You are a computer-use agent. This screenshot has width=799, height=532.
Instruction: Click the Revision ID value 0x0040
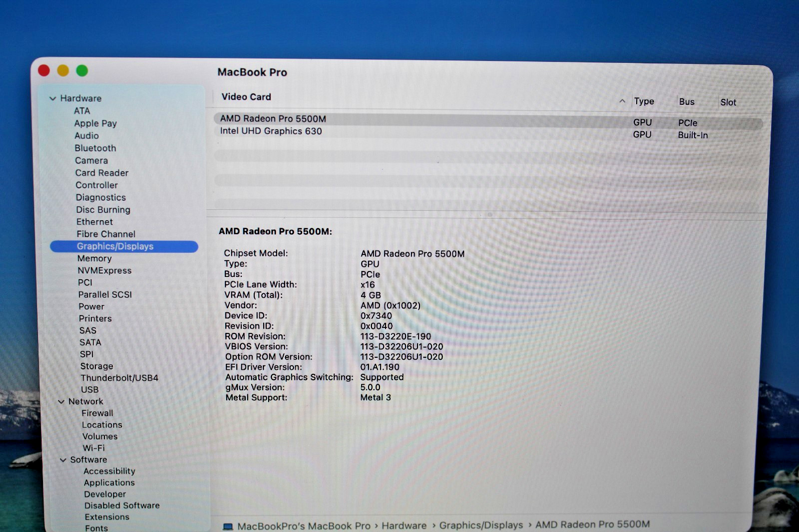pyautogui.click(x=377, y=326)
